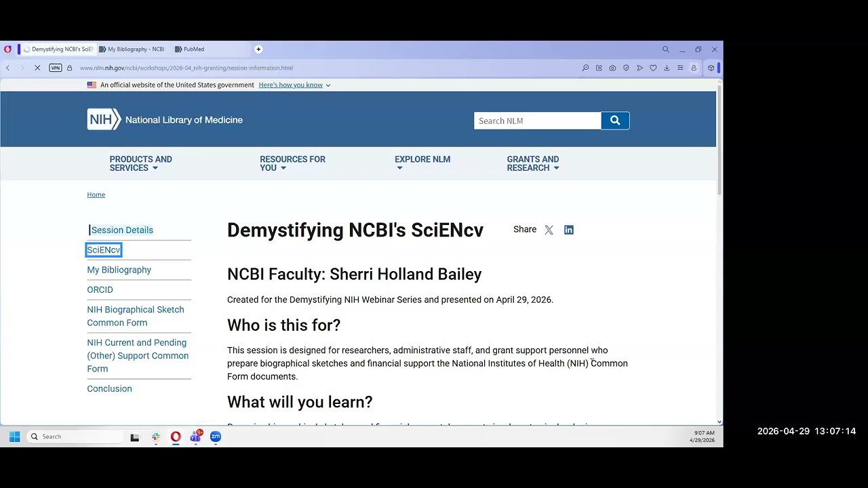The image size is (868, 488).
Task: Open NIH Current and Pending Support link
Action: pos(138,356)
